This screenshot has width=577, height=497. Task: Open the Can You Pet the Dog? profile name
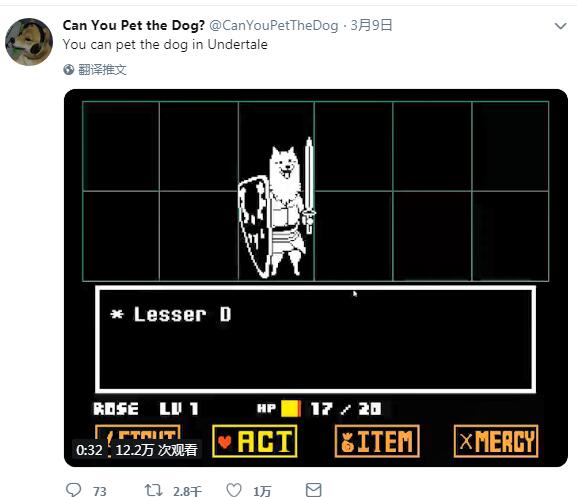pos(134,25)
